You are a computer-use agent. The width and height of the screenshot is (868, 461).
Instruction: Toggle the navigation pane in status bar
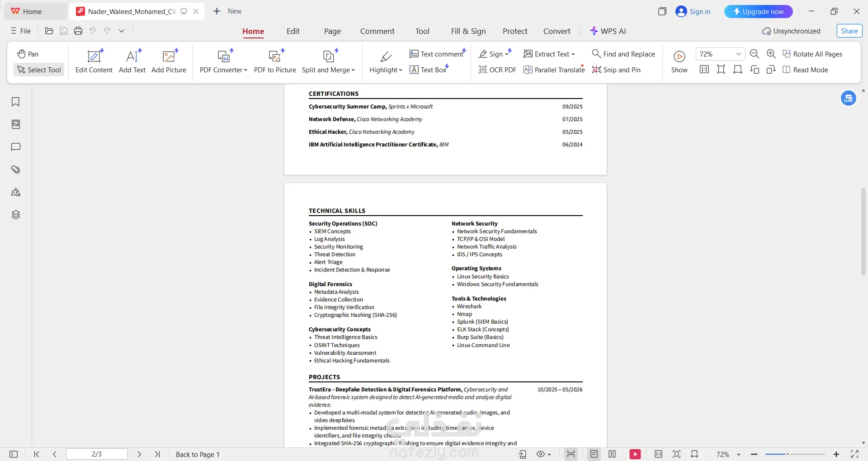(x=14, y=454)
